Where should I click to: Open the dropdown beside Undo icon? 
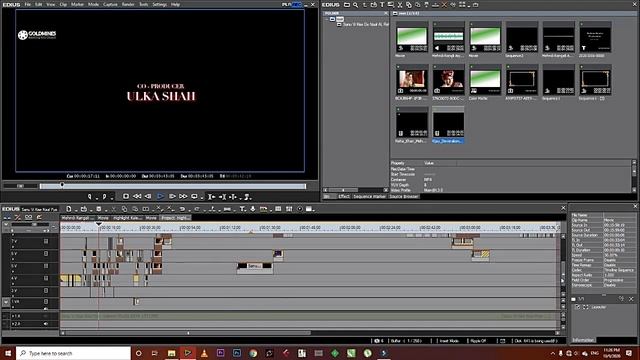click(188, 210)
